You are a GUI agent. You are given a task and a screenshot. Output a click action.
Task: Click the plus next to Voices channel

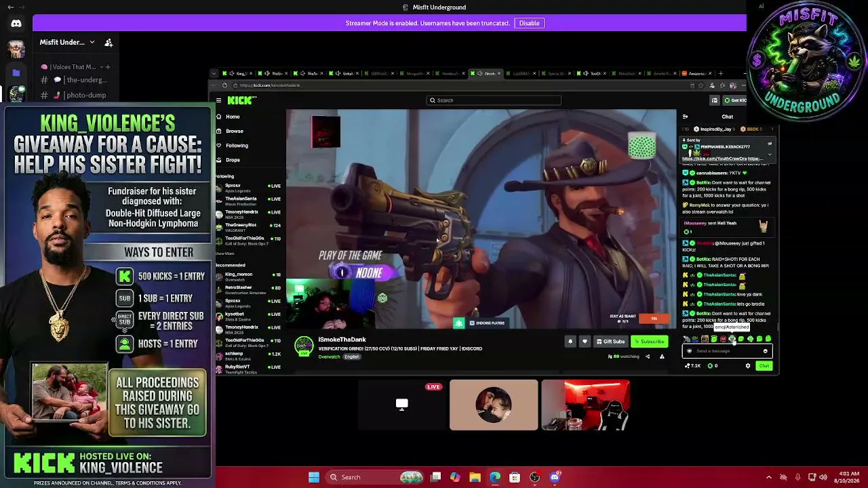click(108, 67)
